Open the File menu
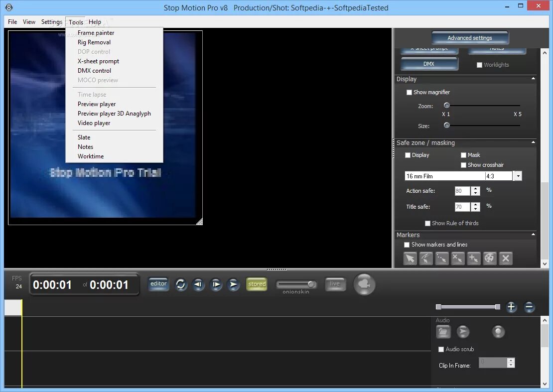 click(x=12, y=22)
